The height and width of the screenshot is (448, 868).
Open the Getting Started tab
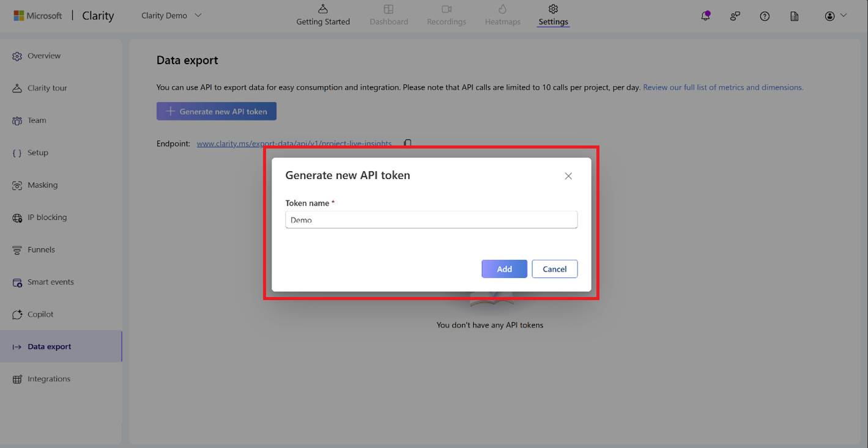(323, 16)
